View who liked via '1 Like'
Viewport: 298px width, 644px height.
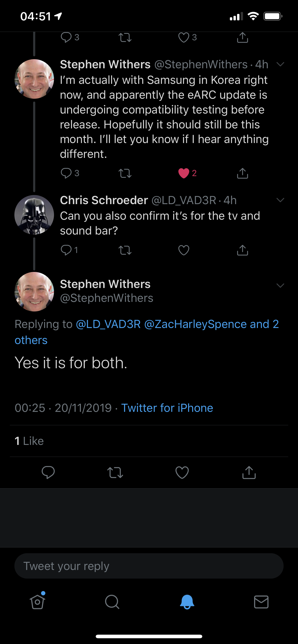pyautogui.click(x=29, y=441)
